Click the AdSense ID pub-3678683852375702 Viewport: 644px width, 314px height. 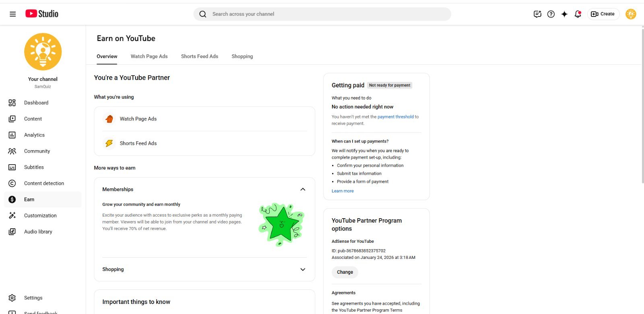[359, 250]
